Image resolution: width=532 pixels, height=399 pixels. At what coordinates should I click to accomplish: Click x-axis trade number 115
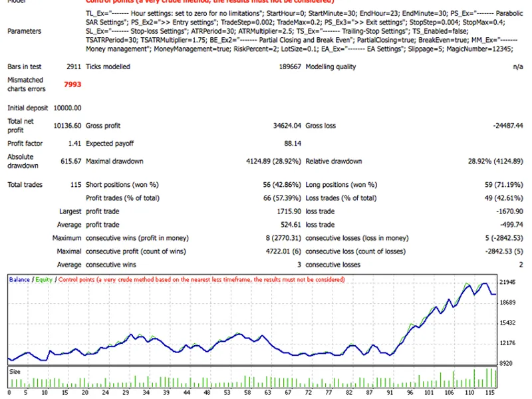(x=489, y=392)
